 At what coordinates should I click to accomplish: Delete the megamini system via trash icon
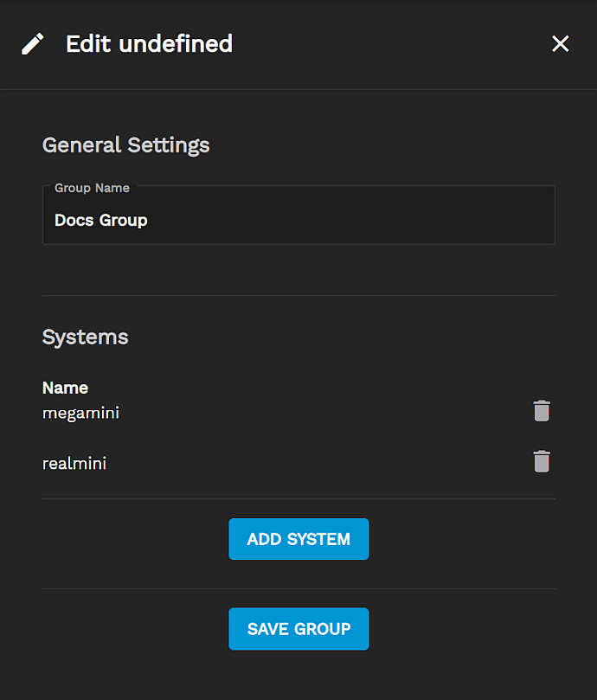click(542, 411)
